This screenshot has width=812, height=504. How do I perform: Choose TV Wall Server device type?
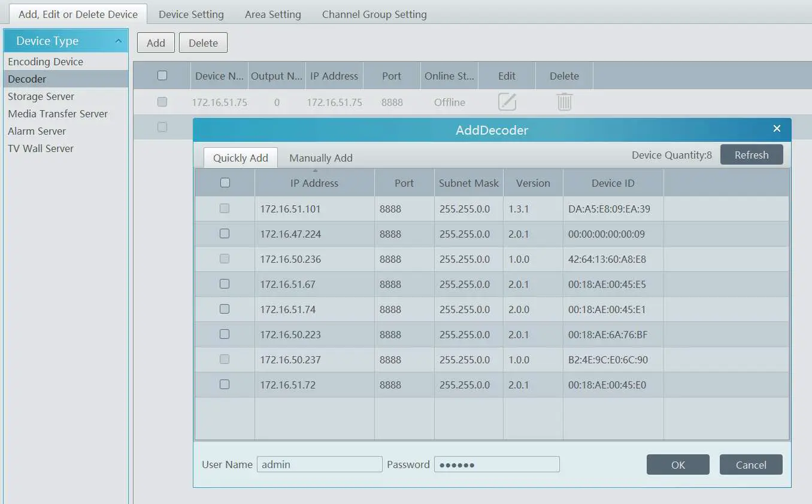pyautogui.click(x=41, y=148)
